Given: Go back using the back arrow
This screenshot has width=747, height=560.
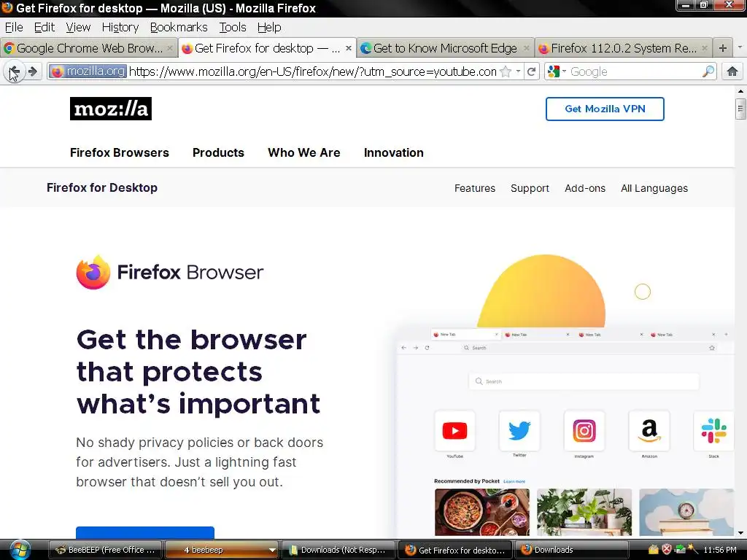Looking at the screenshot, I should click(x=14, y=72).
